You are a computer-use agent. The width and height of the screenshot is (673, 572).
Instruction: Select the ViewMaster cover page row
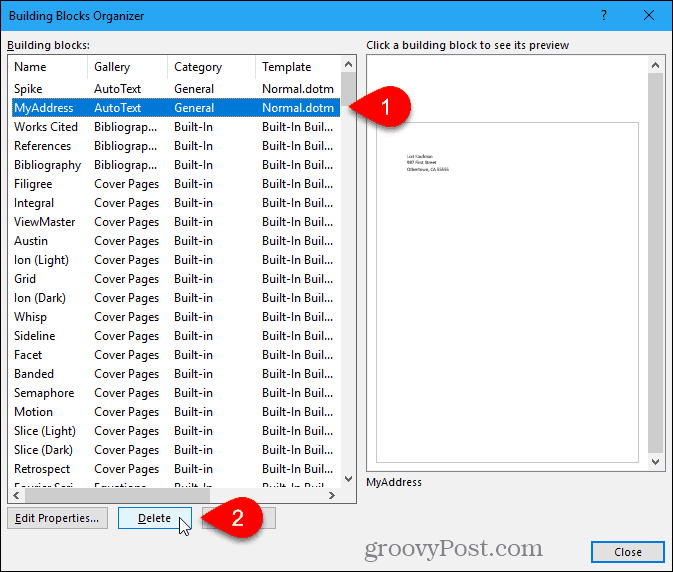click(x=176, y=222)
